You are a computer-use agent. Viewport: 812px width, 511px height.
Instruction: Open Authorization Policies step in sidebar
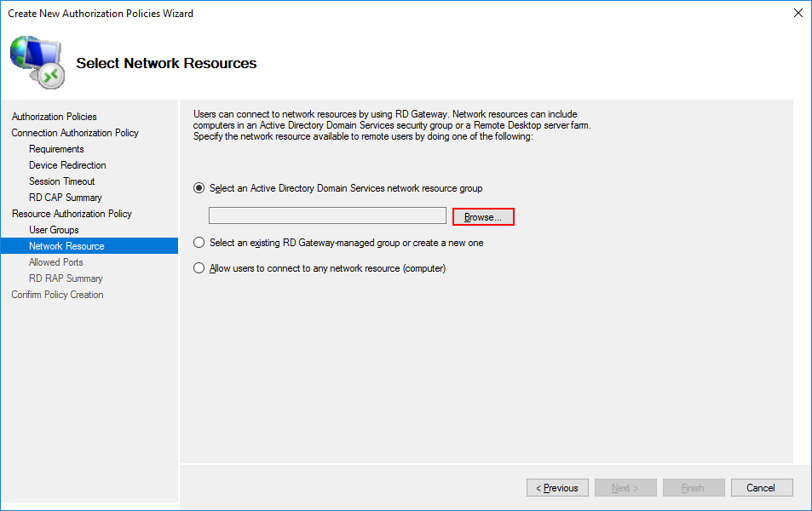click(55, 117)
